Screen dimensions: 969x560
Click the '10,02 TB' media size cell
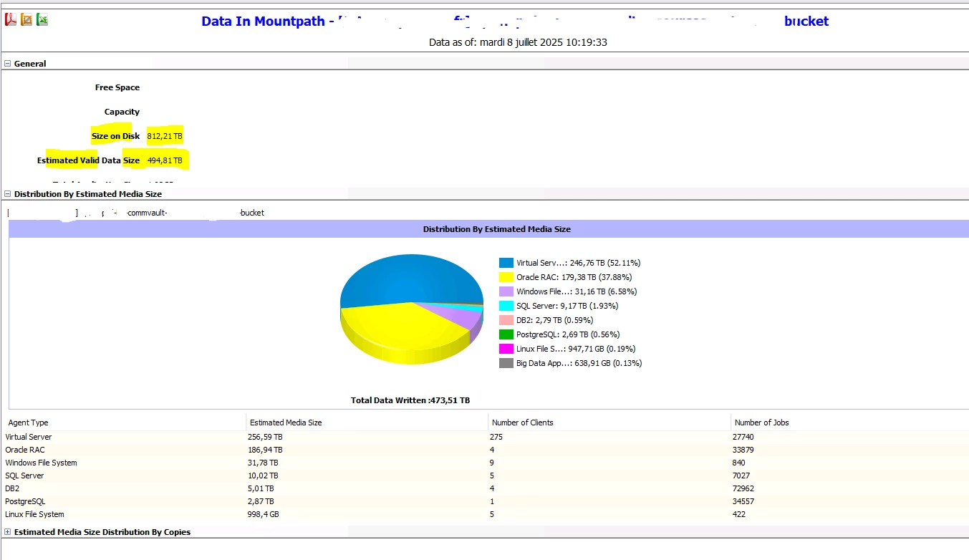[263, 475]
